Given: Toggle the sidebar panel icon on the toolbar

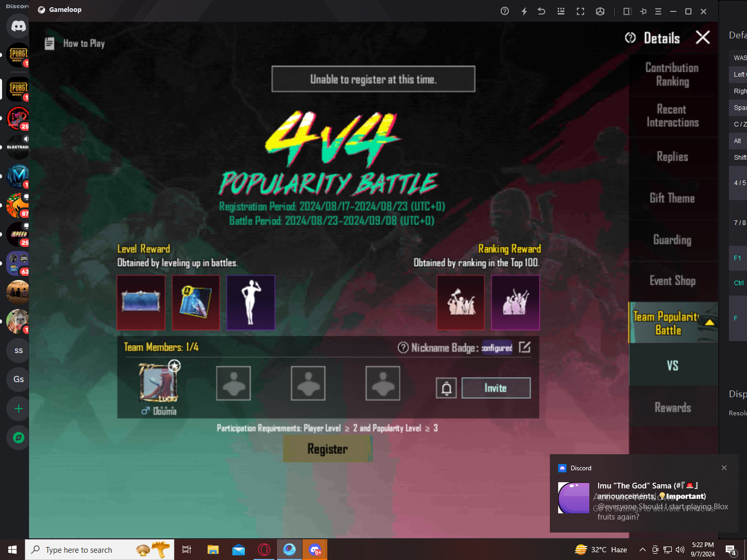Looking at the screenshot, I should (627, 11).
